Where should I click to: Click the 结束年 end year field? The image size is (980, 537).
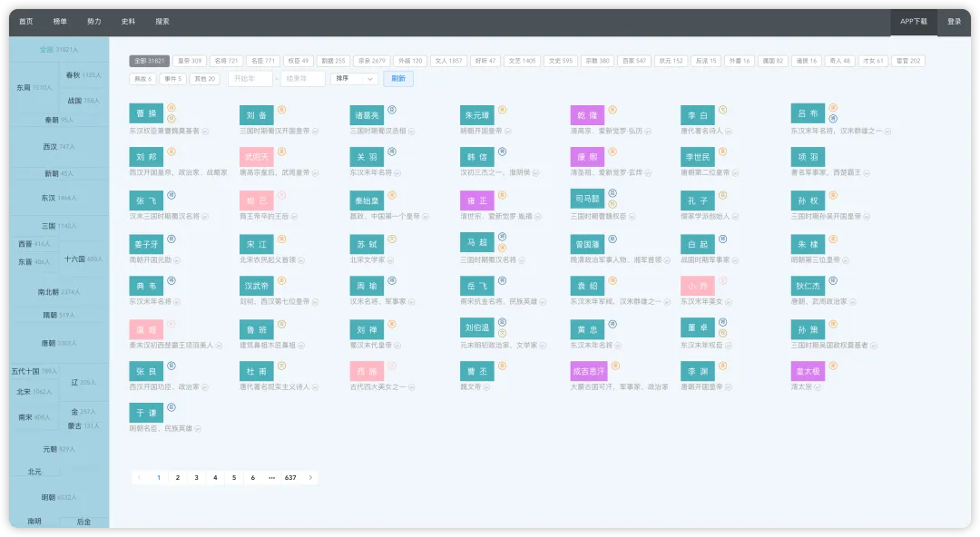pyautogui.click(x=302, y=79)
